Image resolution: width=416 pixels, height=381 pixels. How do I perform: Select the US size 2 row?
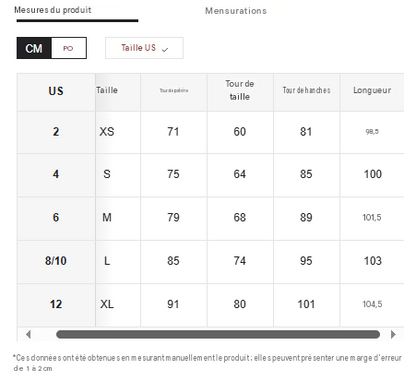click(210, 132)
